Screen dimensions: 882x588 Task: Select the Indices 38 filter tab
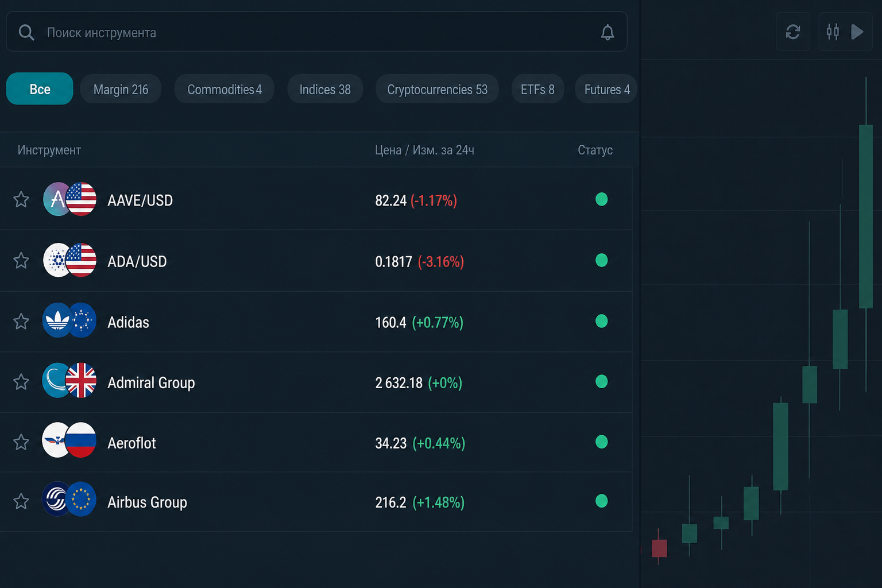pos(325,89)
